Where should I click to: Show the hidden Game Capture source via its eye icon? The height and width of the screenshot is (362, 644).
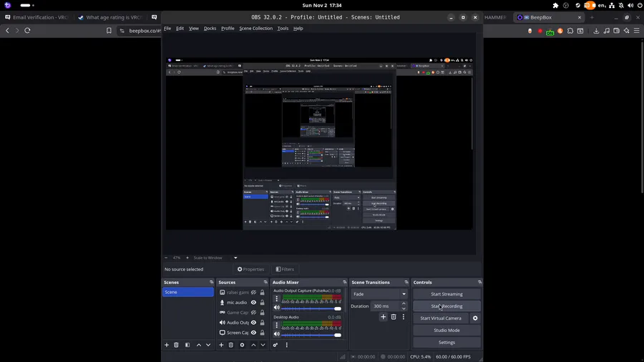(253, 313)
